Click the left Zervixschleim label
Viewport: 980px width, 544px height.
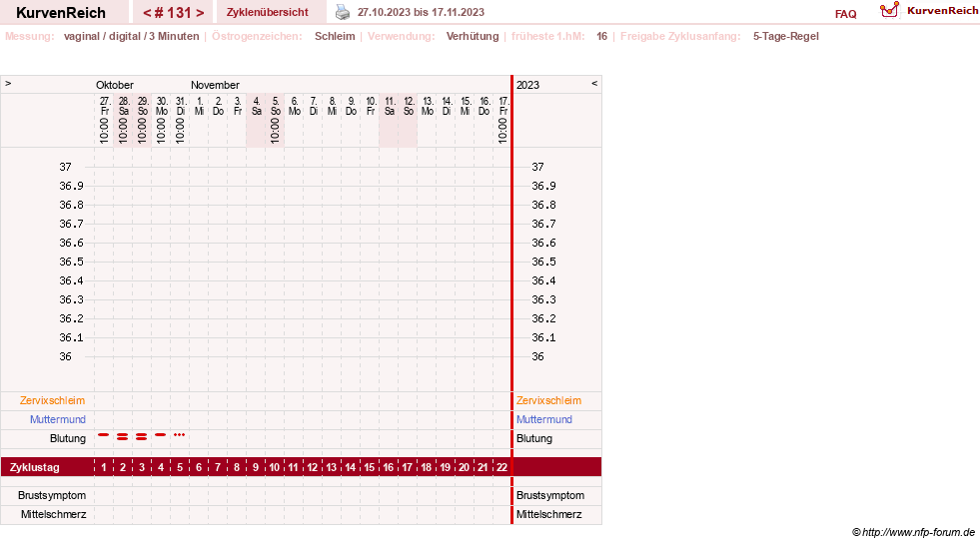pyautogui.click(x=53, y=400)
